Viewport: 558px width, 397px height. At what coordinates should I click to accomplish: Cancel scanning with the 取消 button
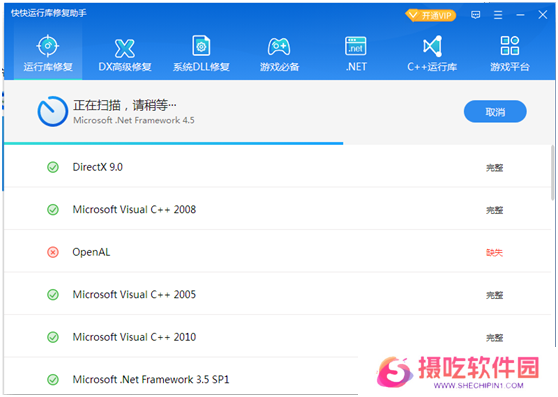point(495,112)
